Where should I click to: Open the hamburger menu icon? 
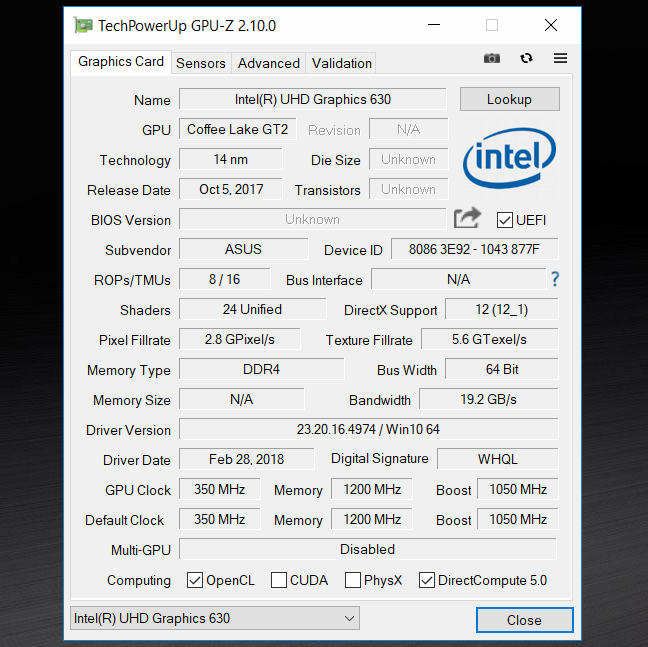click(x=560, y=58)
